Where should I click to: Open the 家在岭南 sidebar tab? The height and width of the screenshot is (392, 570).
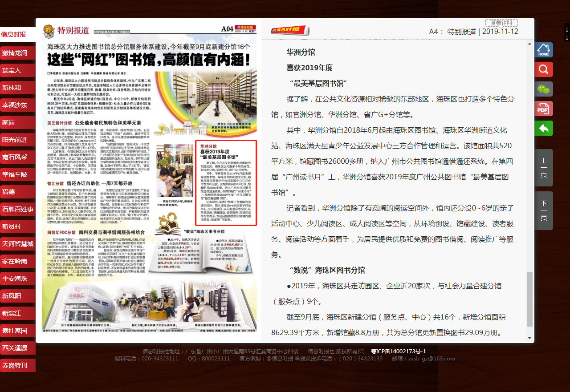pyautogui.click(x=18, y=261)
